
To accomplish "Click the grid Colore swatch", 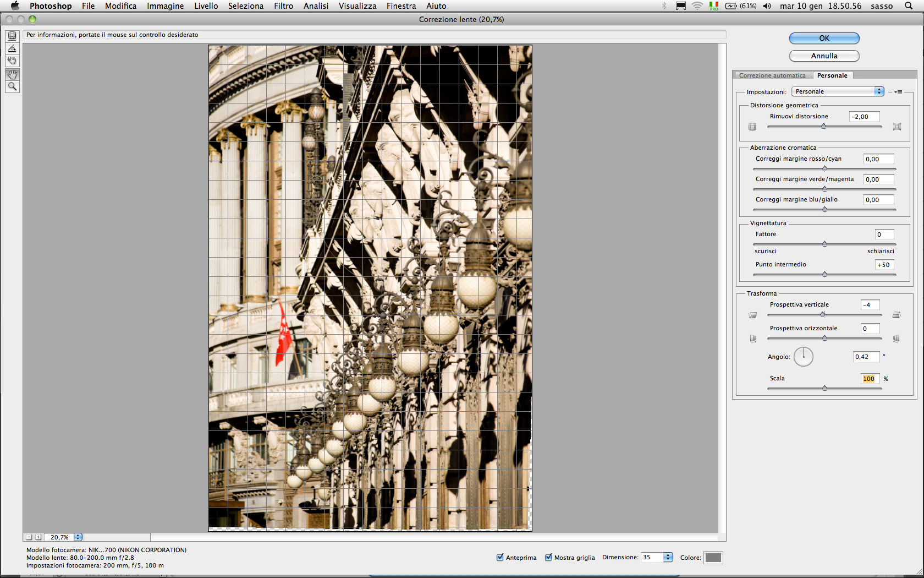I will click(713, 558).
